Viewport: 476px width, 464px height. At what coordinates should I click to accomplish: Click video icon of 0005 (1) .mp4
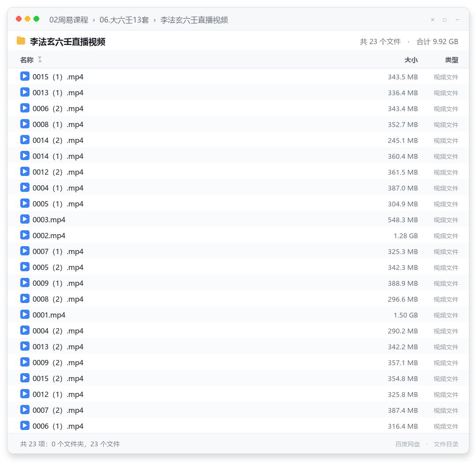[x=25, y=203]
